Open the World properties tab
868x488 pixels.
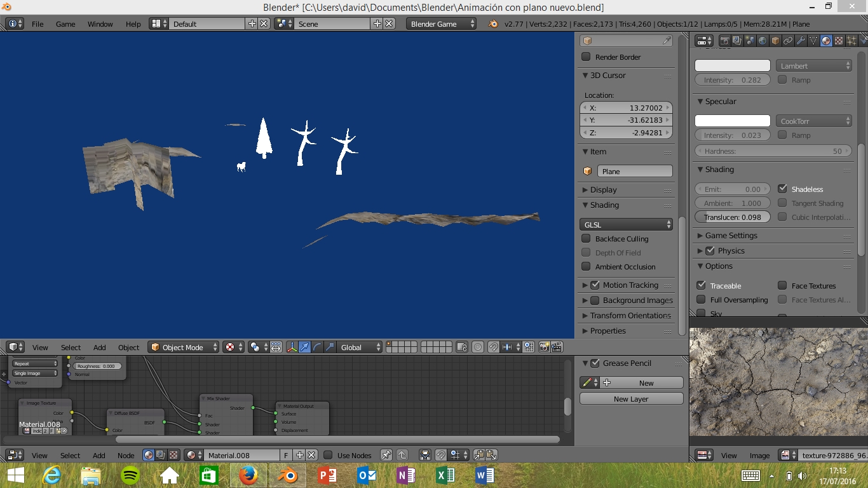coord(763,41)
